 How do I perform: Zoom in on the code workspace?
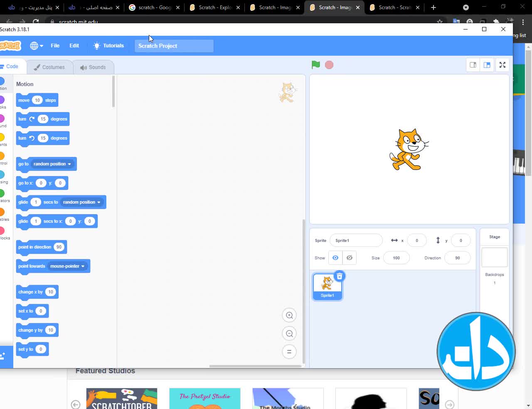pos(289,315)
